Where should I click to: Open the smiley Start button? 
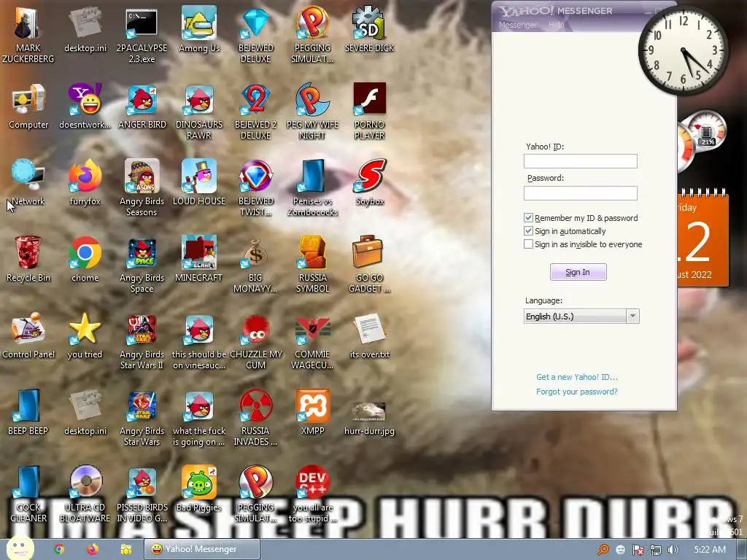click(x=20, y=548)
